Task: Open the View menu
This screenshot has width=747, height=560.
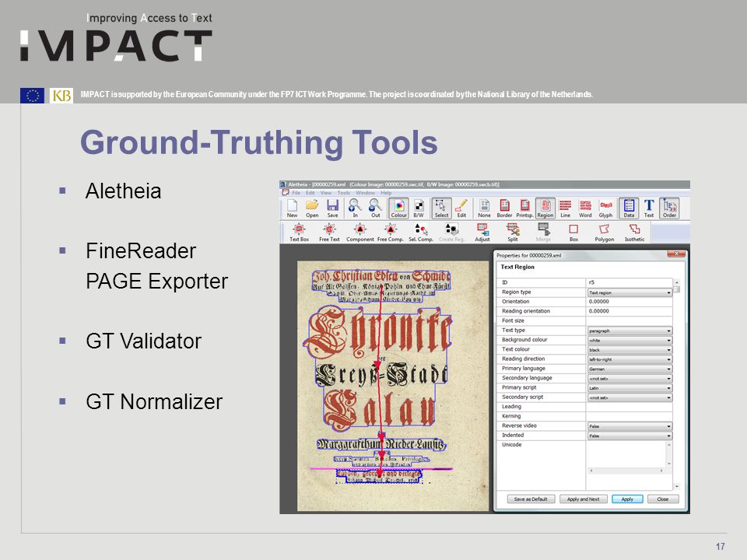Action: click(326, 193)
